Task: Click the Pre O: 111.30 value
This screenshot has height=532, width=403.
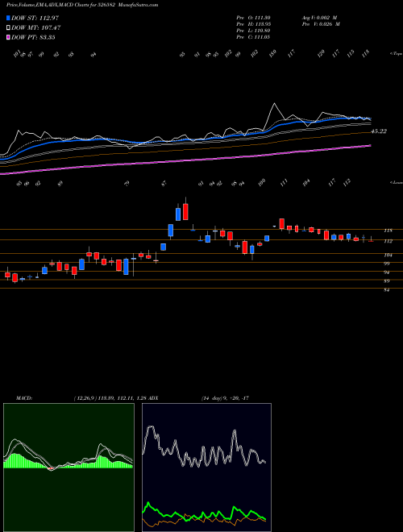Action: (x=253, y=18)
